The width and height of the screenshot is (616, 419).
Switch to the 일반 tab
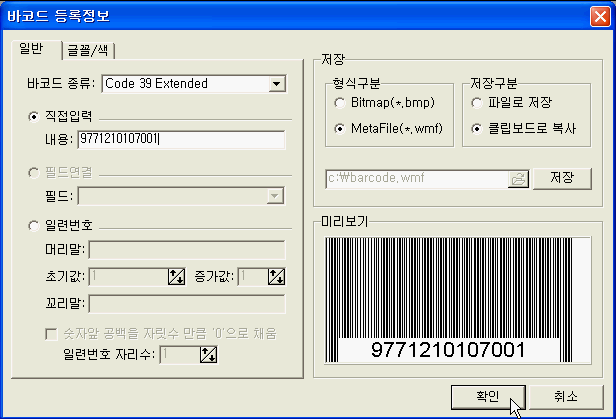(36, 50)
